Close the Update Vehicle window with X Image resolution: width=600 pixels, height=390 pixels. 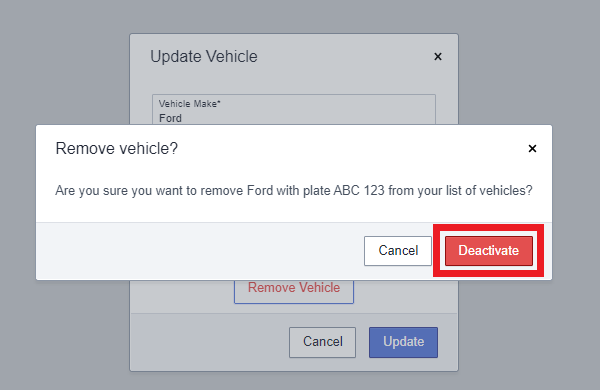438,57
